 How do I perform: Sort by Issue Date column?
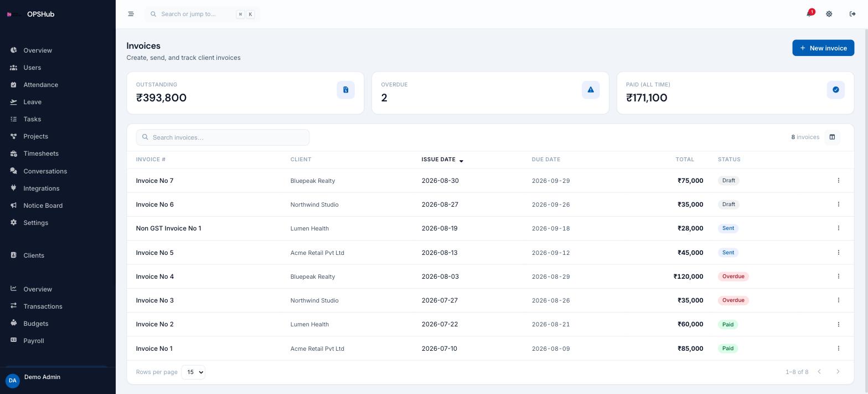pyautogui.click(x=442, y=160)
